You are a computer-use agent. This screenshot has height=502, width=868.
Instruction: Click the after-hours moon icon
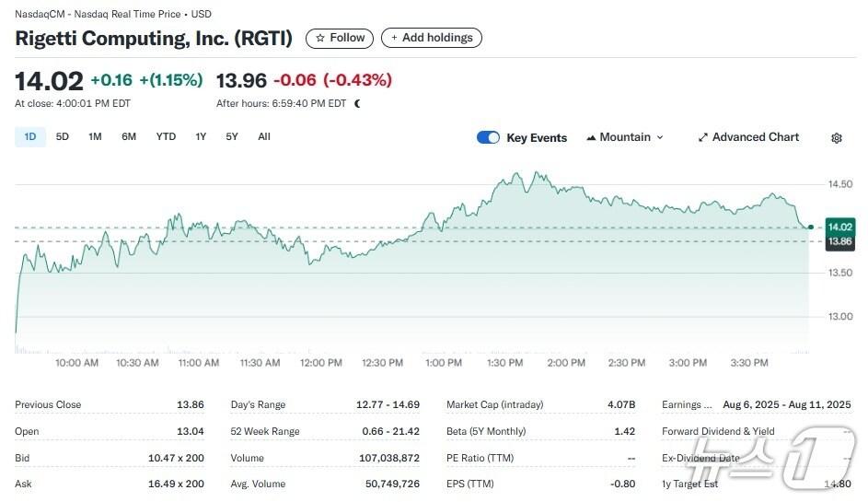pyautogui.click(x=357, y=104)
